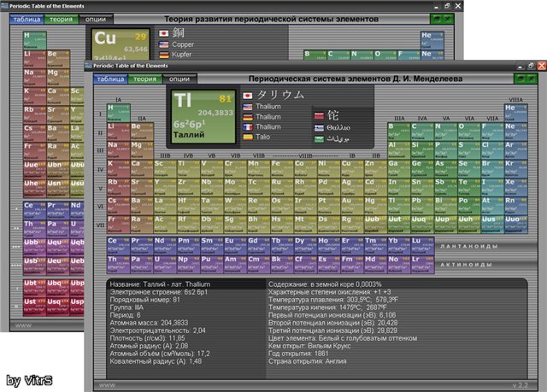Click the green restore button in the front window header
This screenshot has width=547, height=392.
[x=521, y=79]
